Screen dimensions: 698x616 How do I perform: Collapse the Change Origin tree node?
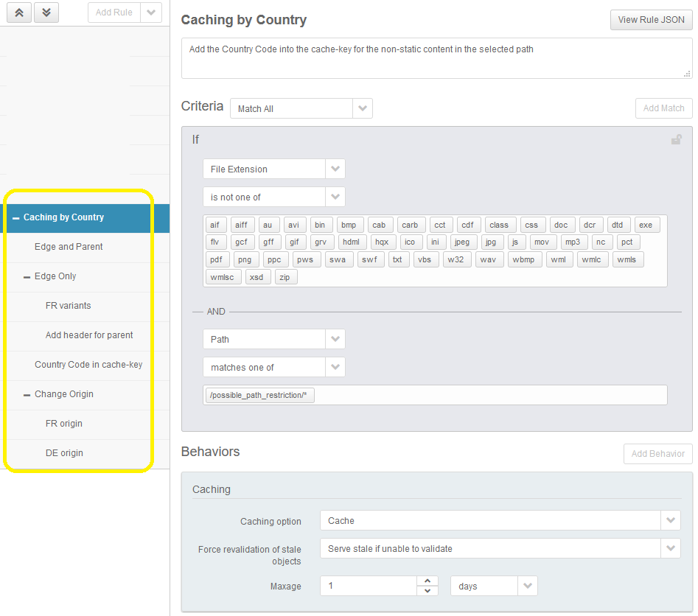[x=27, y=395]
